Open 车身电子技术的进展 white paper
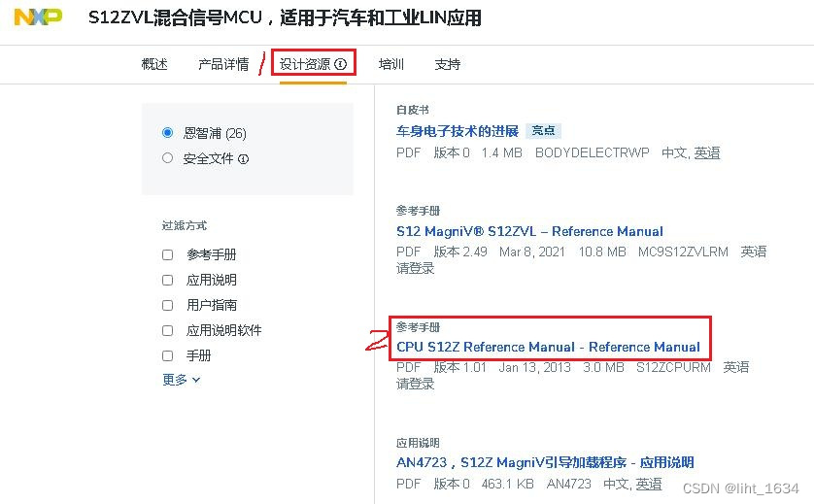814x504 pixels. [x=458, y=131]
